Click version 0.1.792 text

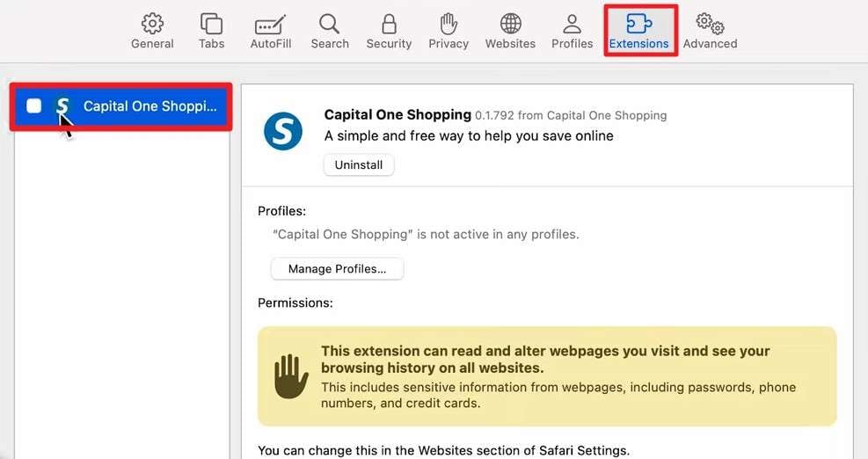coord(495,115)
